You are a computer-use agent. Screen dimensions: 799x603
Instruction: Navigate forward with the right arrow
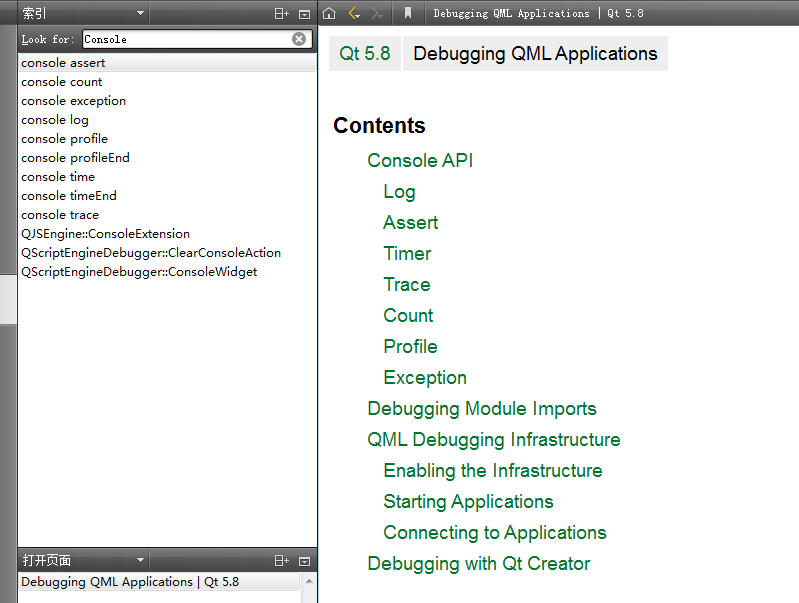click(x=377, y=13)
